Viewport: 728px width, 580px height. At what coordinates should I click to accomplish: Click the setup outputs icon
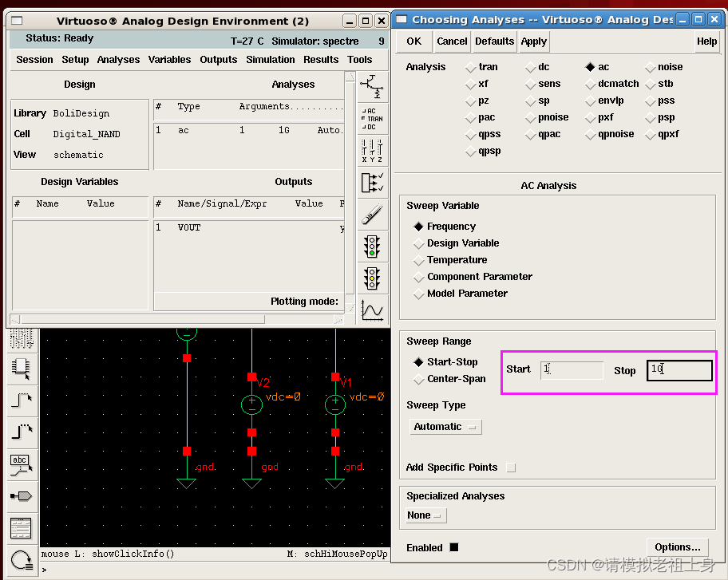[372, 183]
